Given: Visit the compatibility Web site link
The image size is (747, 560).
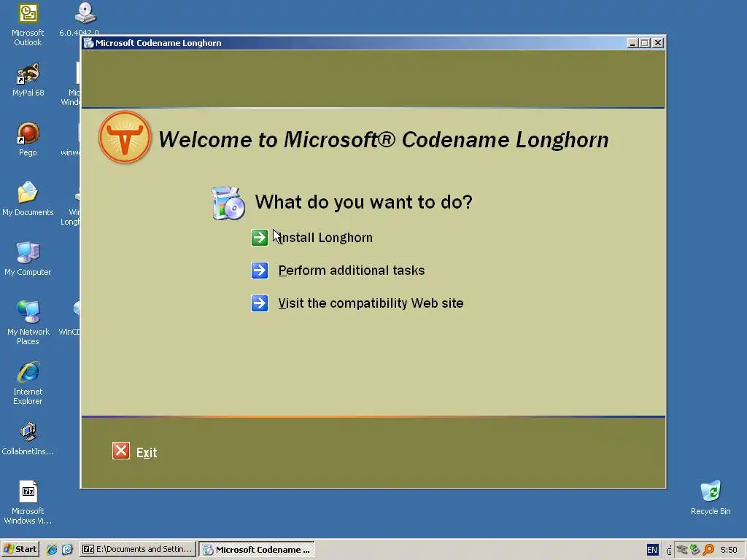Looking at the screenshot, I should coord(371,303).
